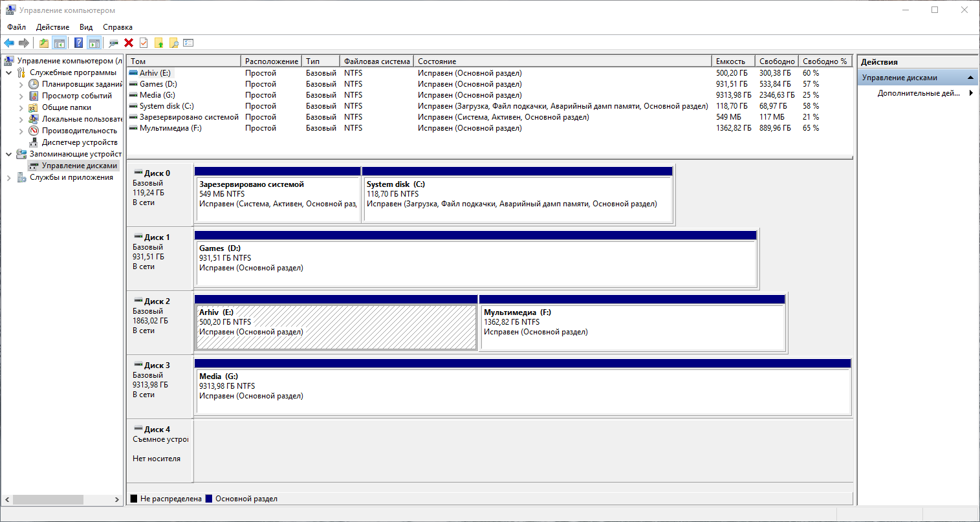Collapse the Запоминающие устройства node

click(x=9, y=154)
